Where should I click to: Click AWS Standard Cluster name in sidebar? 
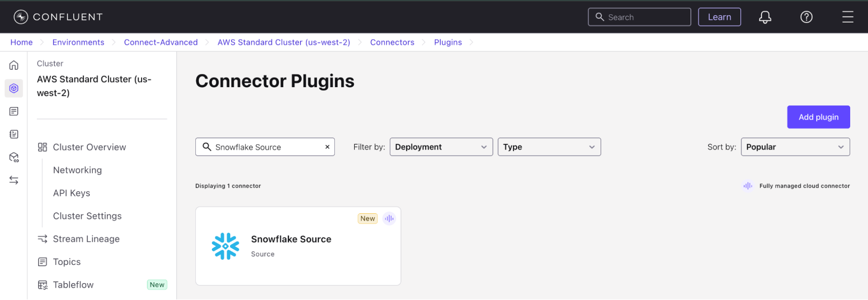94,86
